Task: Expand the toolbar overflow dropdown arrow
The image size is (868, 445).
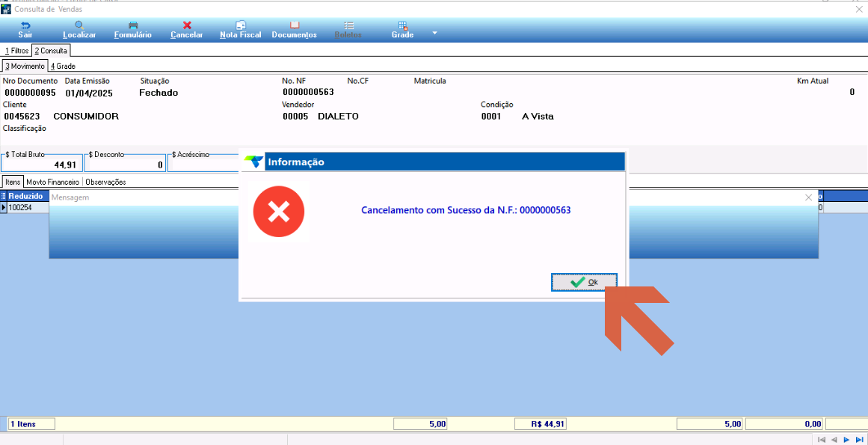Action: (x=434, y=33)
